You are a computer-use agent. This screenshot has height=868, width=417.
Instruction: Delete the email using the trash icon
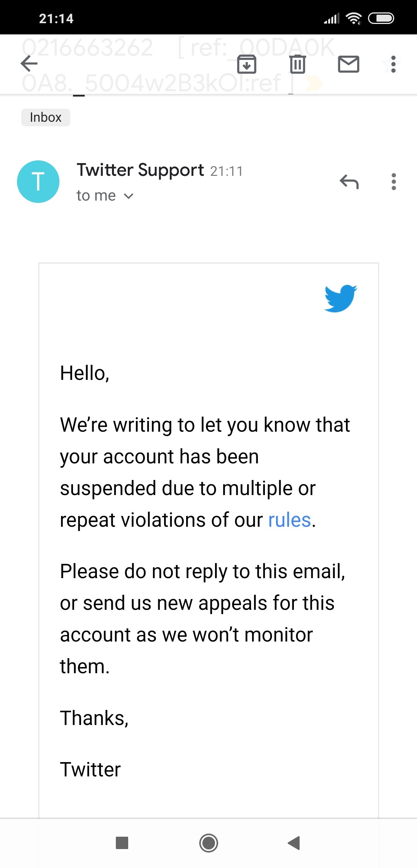pos(298,64)
